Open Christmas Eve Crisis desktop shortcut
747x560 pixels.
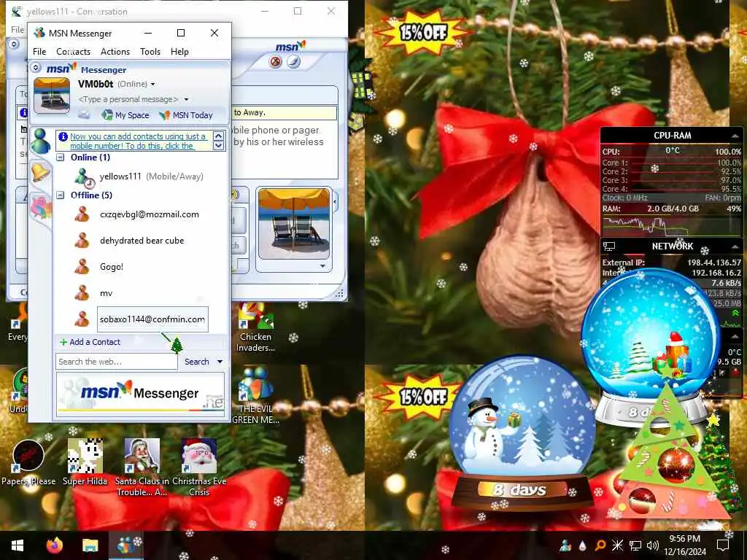[199, 467]
